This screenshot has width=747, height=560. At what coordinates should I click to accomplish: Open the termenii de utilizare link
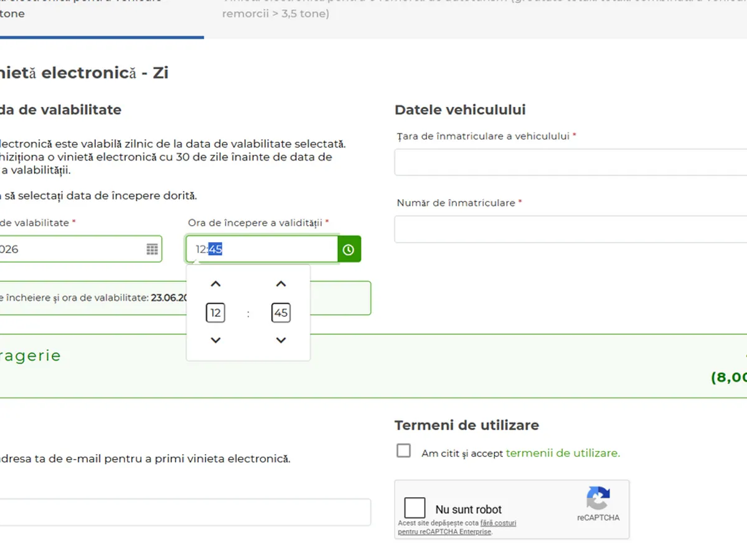(563, 453)
